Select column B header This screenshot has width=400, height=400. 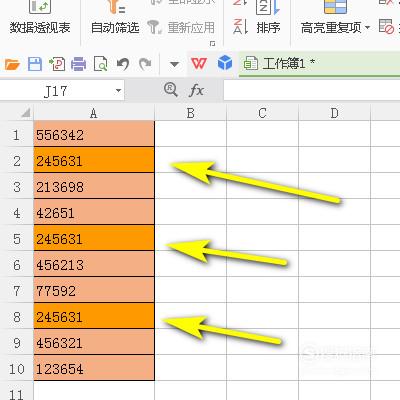(x=190, y=113)
